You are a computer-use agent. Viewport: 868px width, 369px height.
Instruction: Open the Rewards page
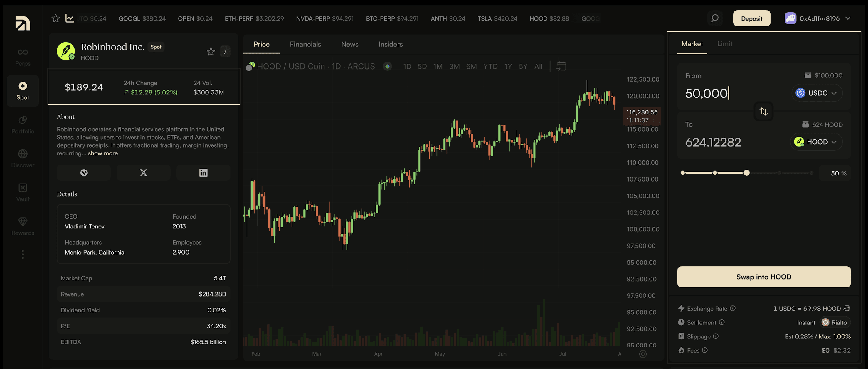tap(23, 226)
